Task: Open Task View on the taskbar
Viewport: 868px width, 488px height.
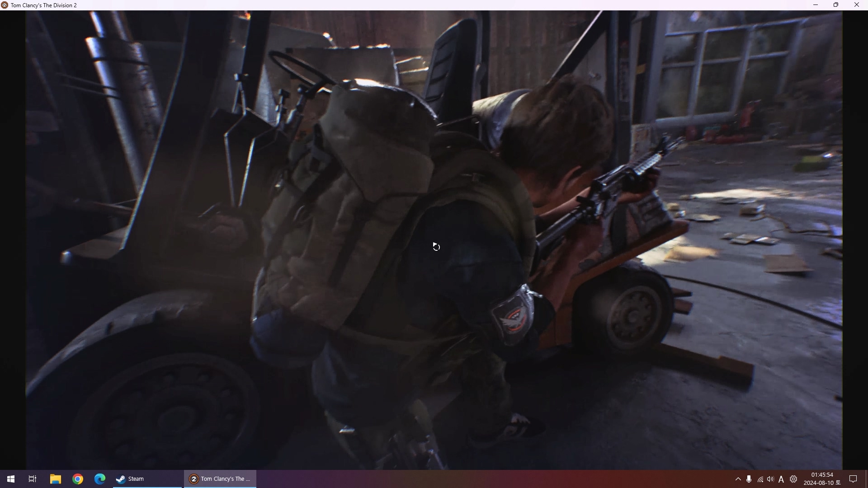Action: click(x=33, y=479)
